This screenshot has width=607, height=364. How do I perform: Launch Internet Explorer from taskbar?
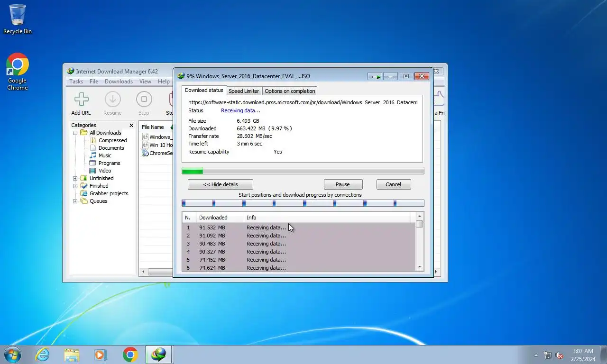pyautogui.click(x=43, y=355)
